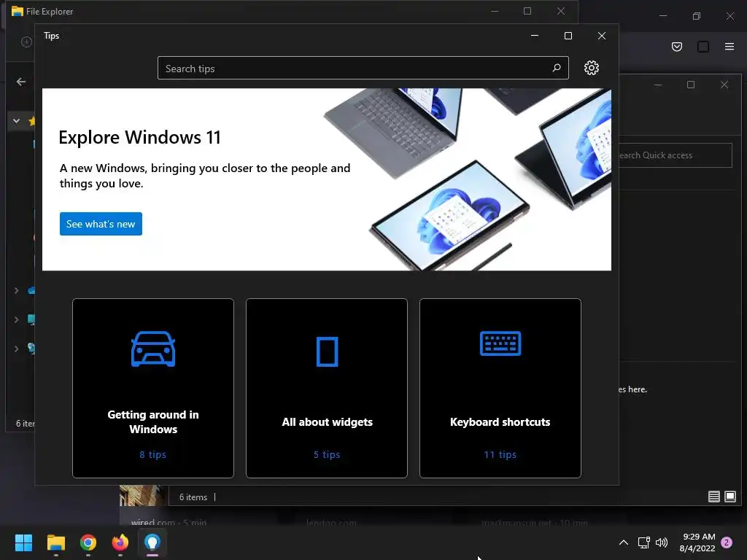Click Search Quick access field
747x560 pixels.
pos(676,155)
